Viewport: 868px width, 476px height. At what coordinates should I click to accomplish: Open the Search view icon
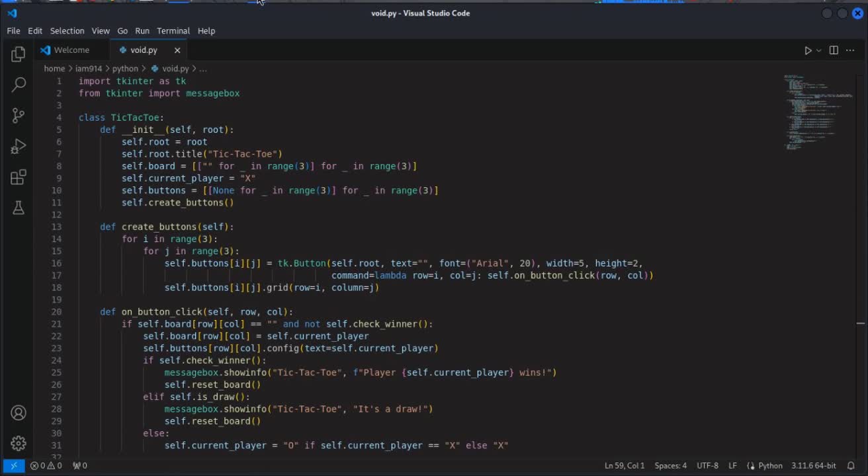point(19,85)
